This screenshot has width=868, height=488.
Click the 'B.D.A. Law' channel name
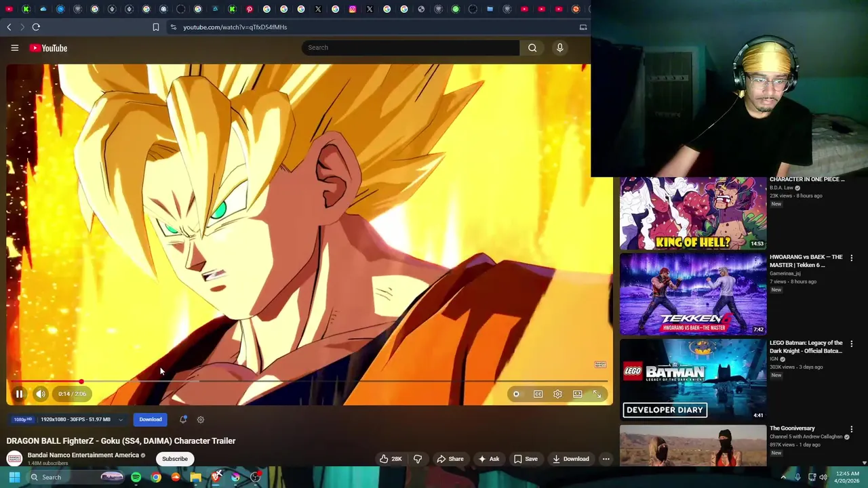pos(781,188)
